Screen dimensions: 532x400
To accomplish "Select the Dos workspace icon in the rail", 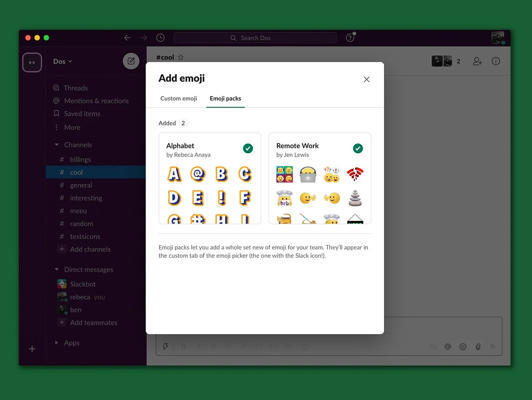I will click(32, 63).
